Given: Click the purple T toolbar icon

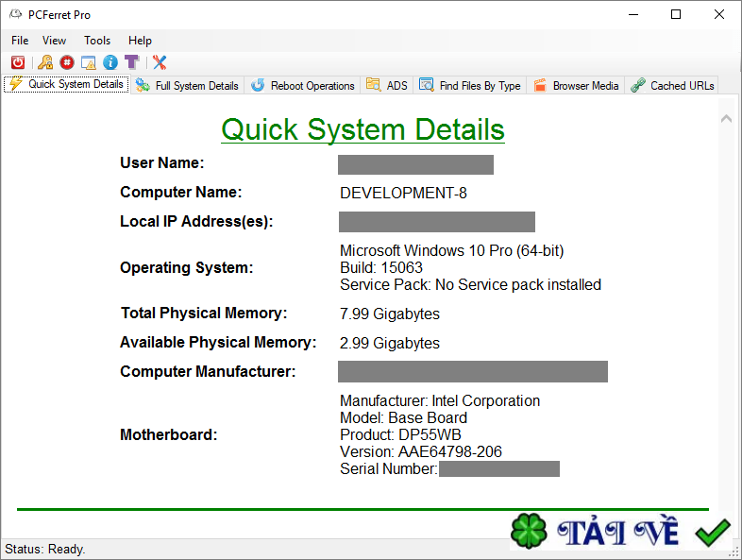Looking at the screenshot, I should coord(132,62).
